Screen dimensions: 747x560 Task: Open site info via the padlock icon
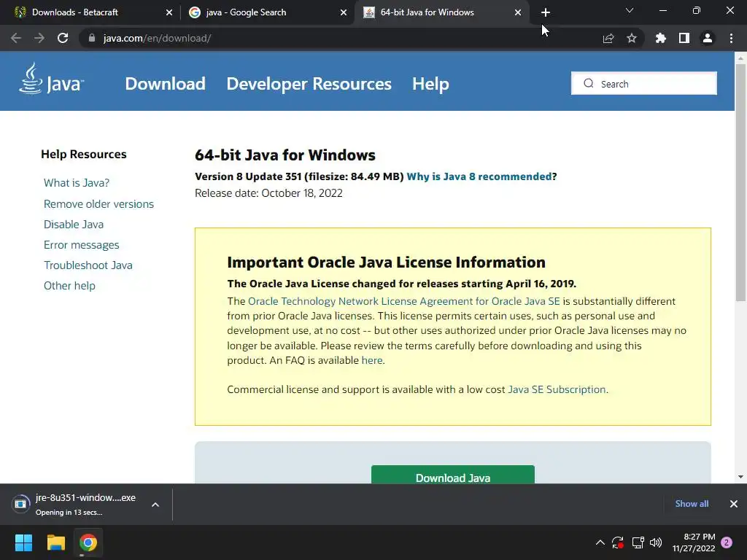tap(91, 38)
